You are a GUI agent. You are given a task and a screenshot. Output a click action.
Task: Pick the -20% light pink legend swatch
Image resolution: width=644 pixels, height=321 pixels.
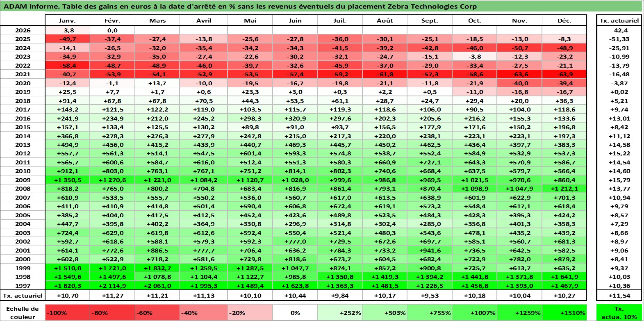click(250, 313)
